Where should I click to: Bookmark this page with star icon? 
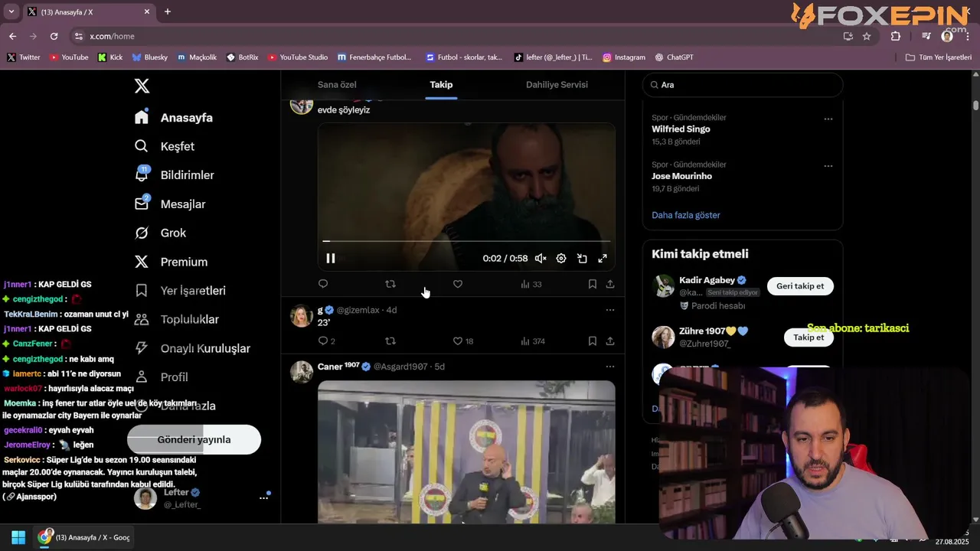867,36
